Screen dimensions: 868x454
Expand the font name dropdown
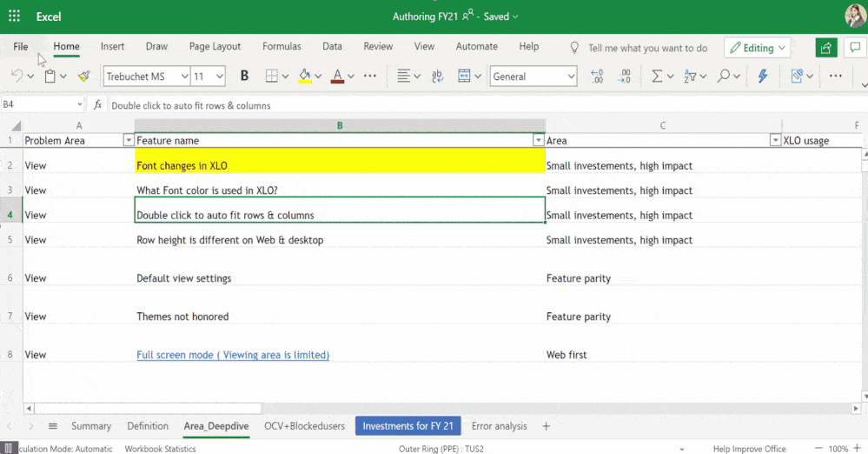184,77
